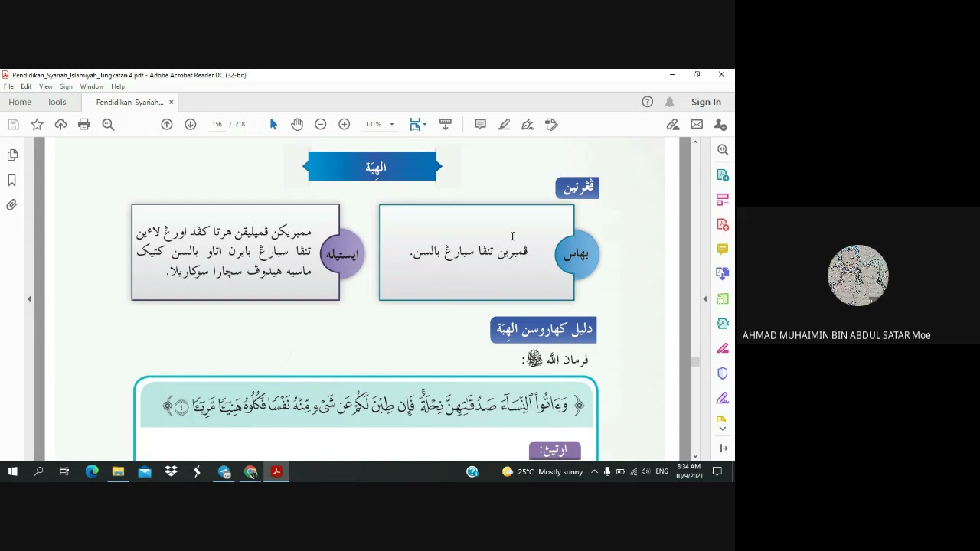This screenshot has width=980, height=551.
Task: Click the vertical scrollbar thumb
Action: (x=695, y=363)
